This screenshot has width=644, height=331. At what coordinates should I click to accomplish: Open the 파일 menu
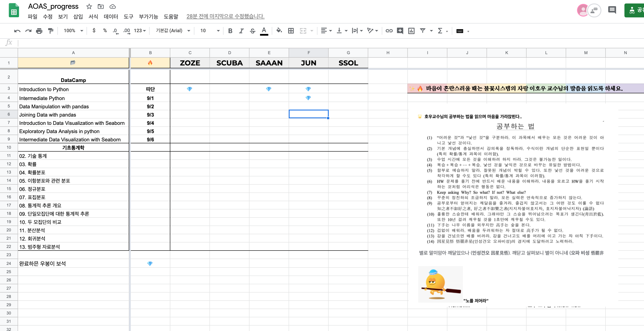pyautogui.click(x=32, y=17)
